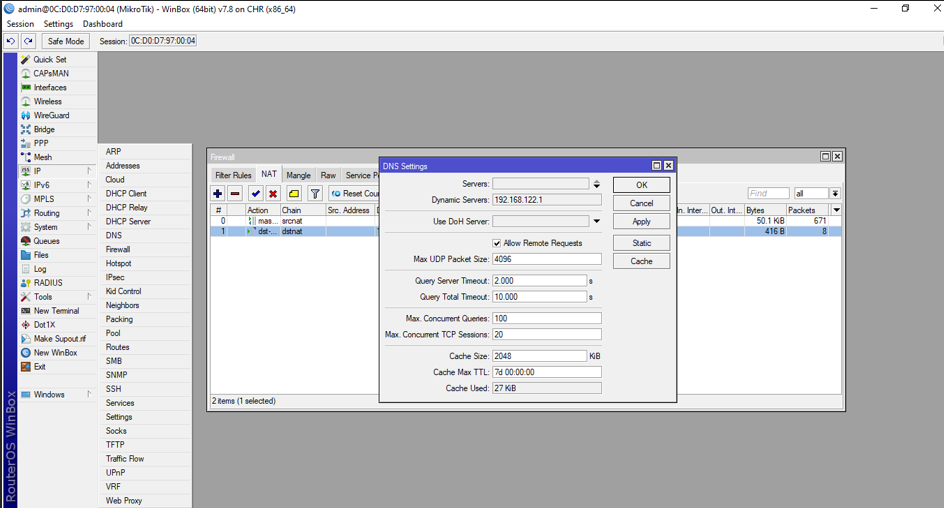Open PPP from the sidebar
Image resolution: width=944 pixels, height=508 pixels.
click(x=41, y=143)
